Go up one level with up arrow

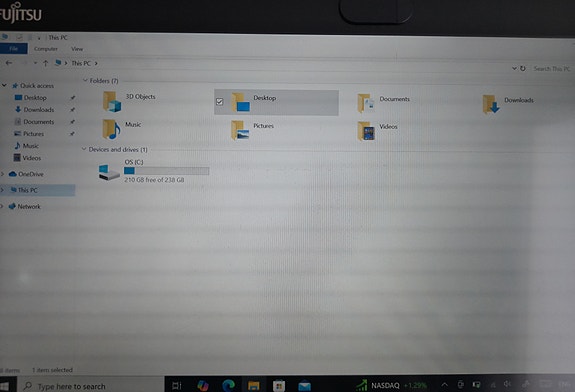[45, 63]
